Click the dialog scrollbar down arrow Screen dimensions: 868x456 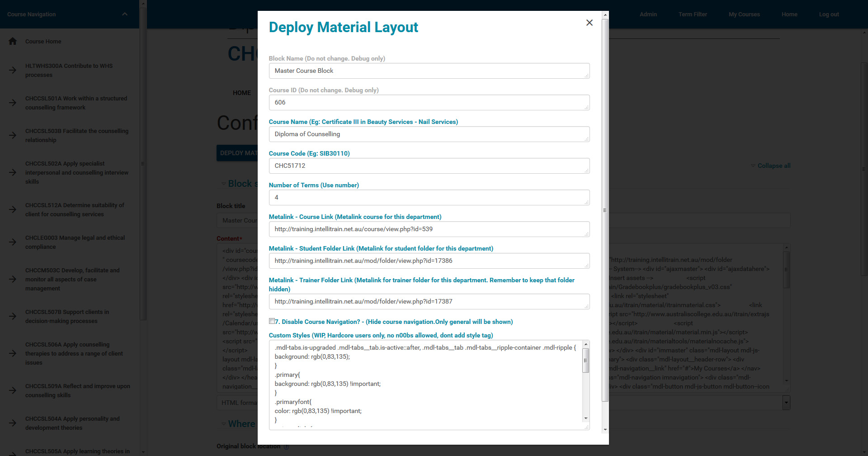(x=605, y=429)
